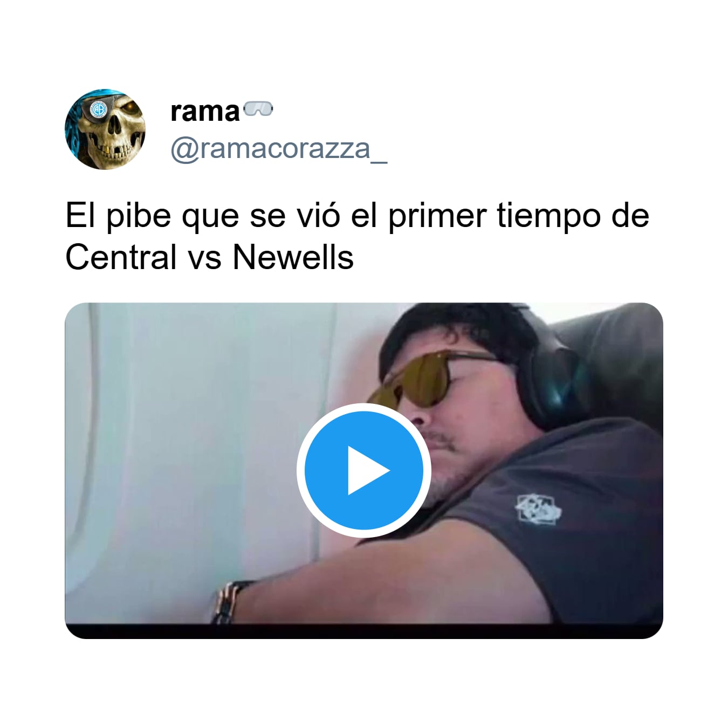Click the white triangle inside the play circle
This screenshot has width=728, height=728.
click(x=368, y=470)
